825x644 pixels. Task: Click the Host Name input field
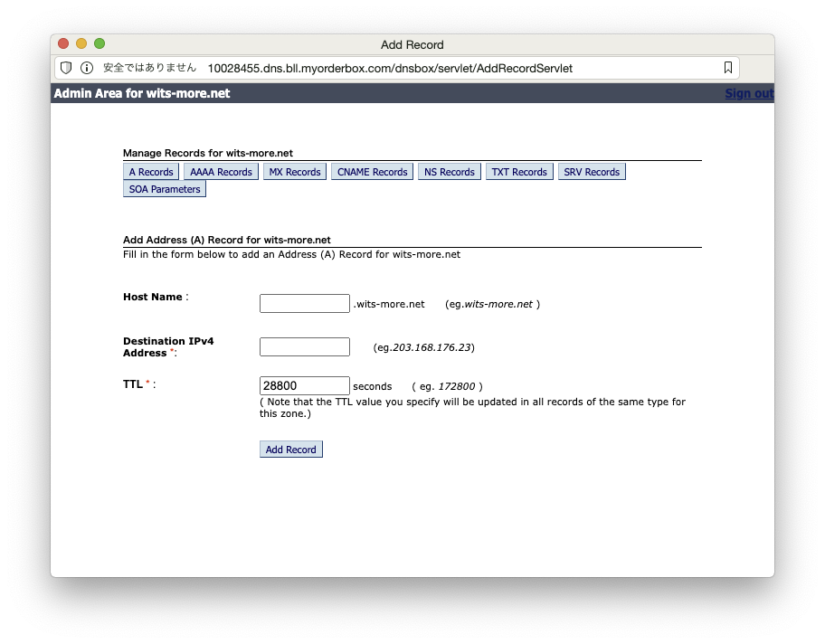(304, 304)
